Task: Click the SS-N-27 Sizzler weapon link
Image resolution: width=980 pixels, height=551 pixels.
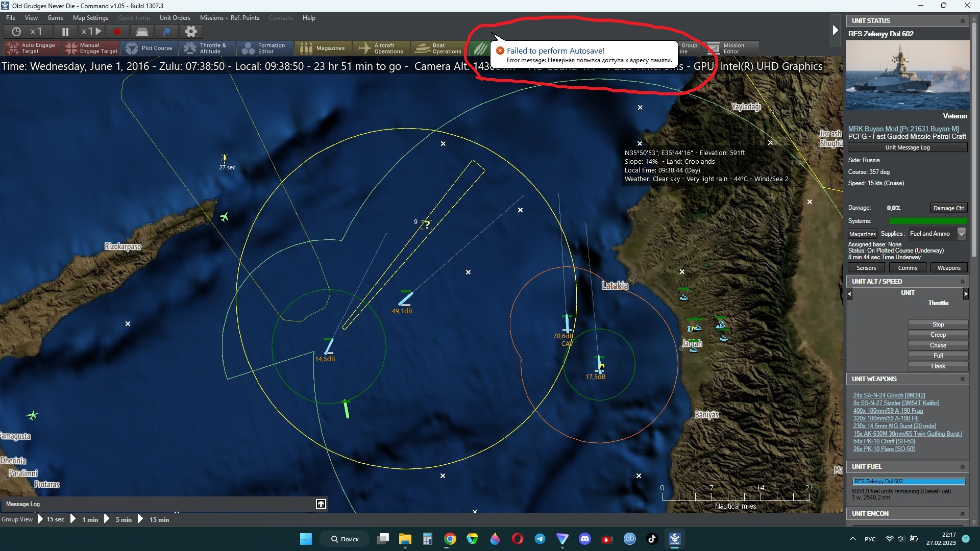Action: (895, 403)
